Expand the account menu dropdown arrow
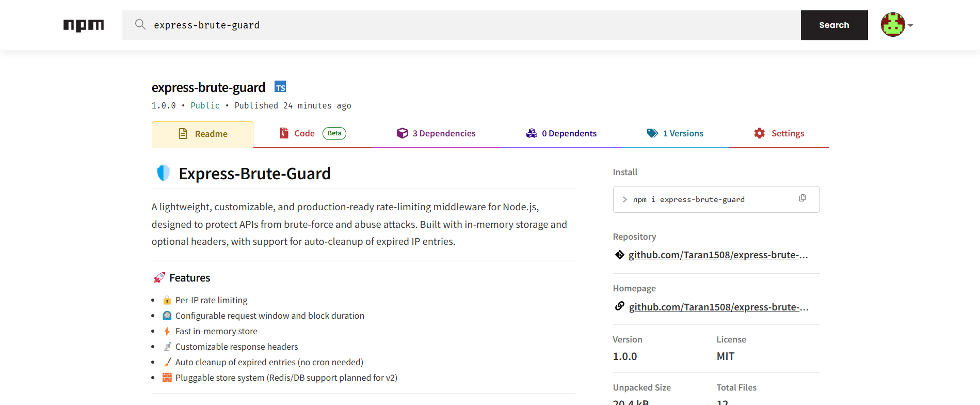 coord(910,25)
